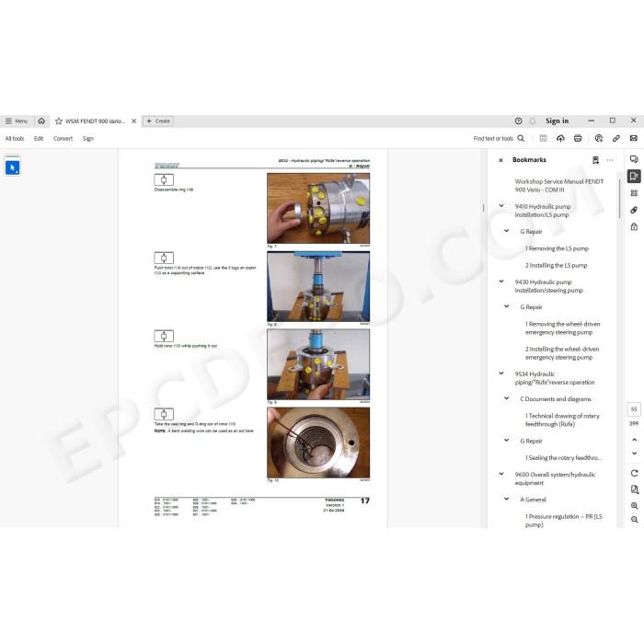Image resolution: width=644 pixels, height=644 pixels.
Task: Open the comments panel icon
Action: (x=634, y=159)
